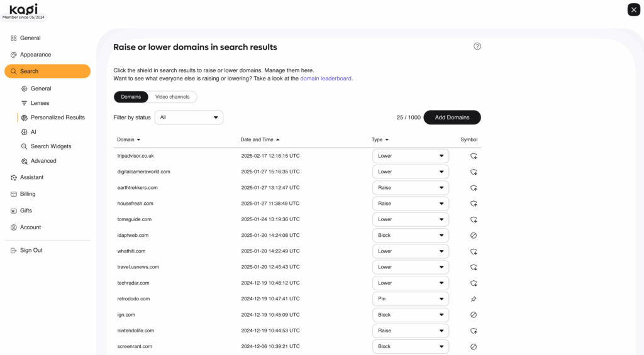Click the icon beside Assistant
The image size is (644, 355).
[x=14, y=177]
